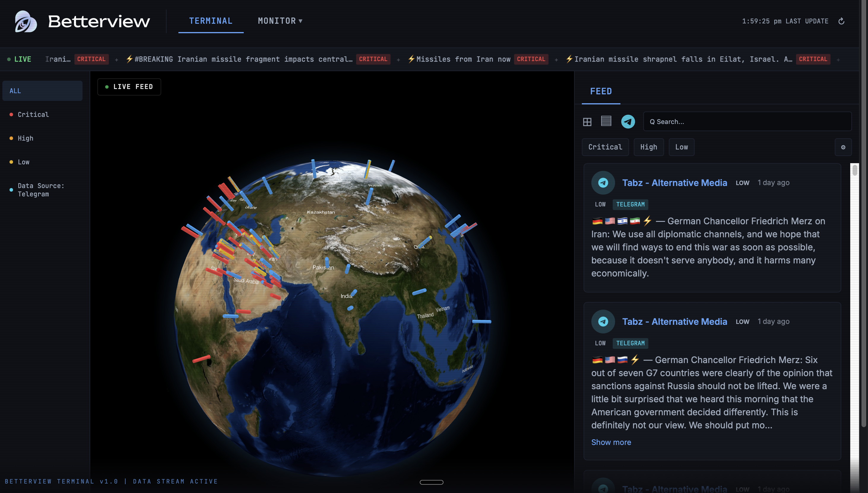
Task: Open Tabz - Alternative Media first post link
Action: coord(674,183)
